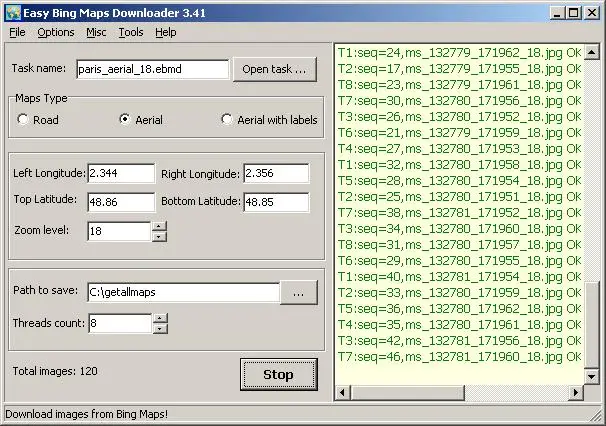Open the Help menu

click(166, 32)
